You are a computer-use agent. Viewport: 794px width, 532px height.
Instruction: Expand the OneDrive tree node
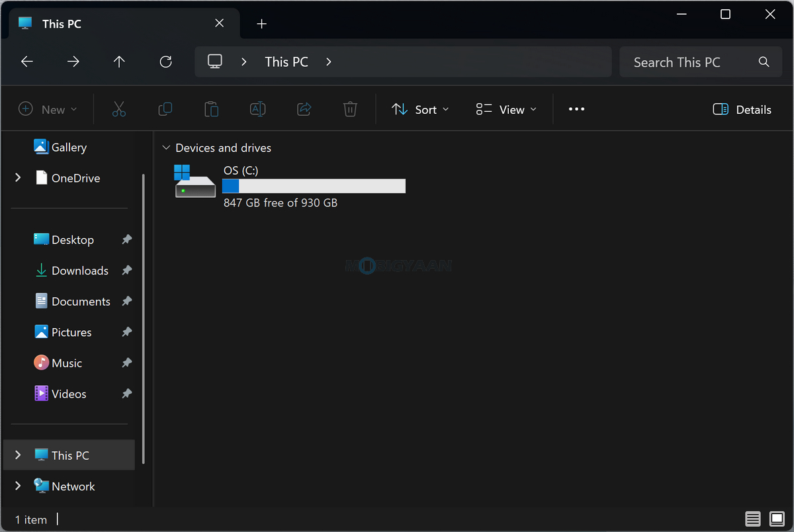(18, 177)
